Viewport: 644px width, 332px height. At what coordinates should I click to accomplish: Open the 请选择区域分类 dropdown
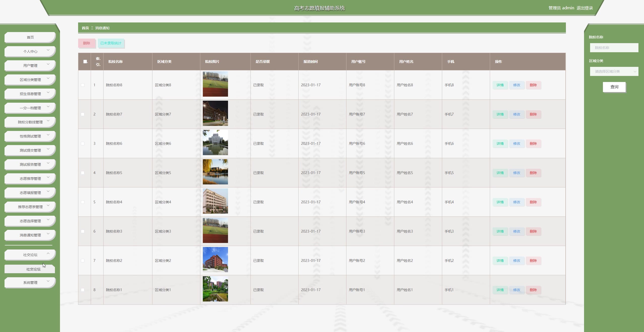614,71
